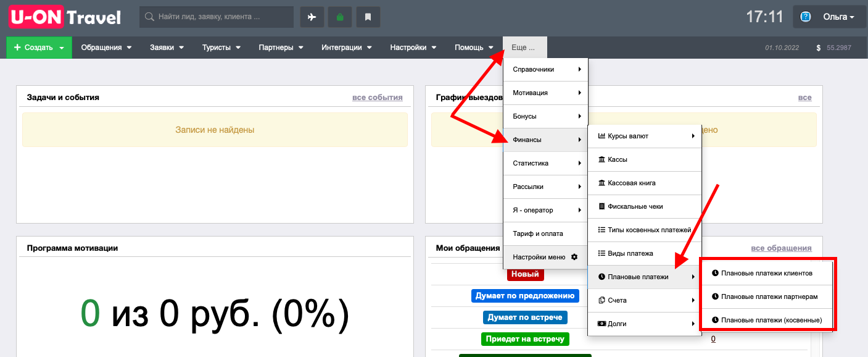Click the Новый status badge

(x=525, y=274)
